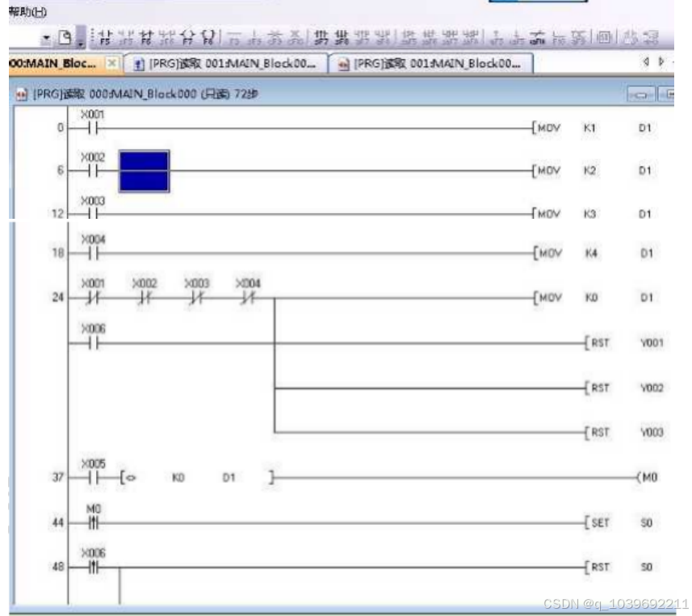
Task: Click the aF9 line delete tool
Action: click(x=577, y=38)
